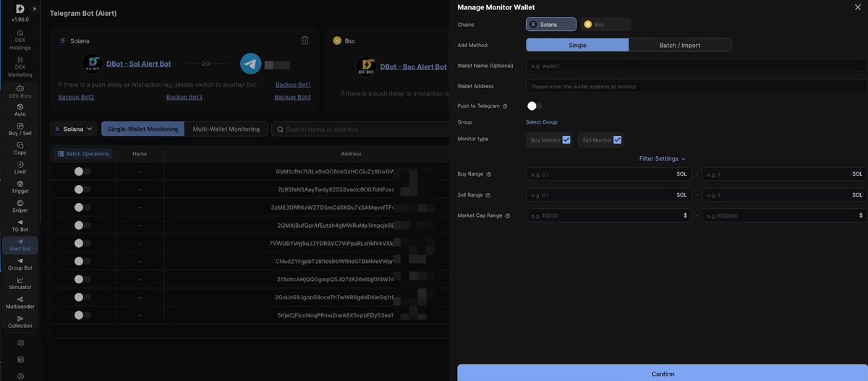Close the Manage Monitor Wallet panel

click(x=857, y=7)
